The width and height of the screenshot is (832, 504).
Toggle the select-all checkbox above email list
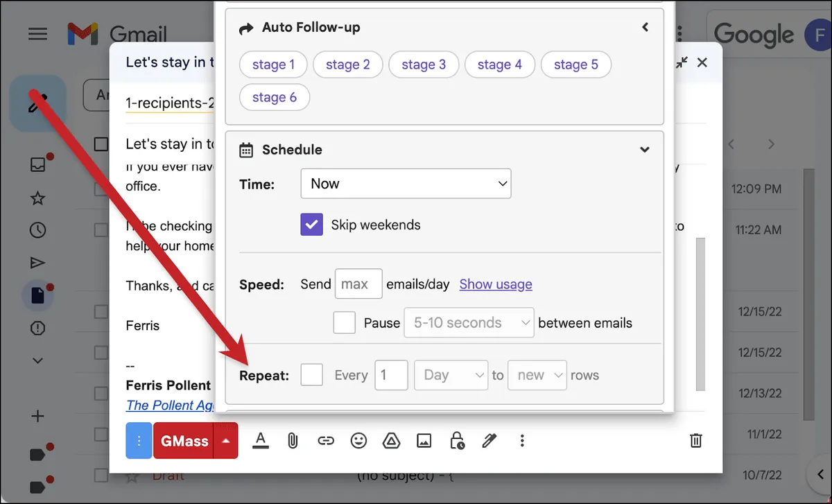click(101, 144)
